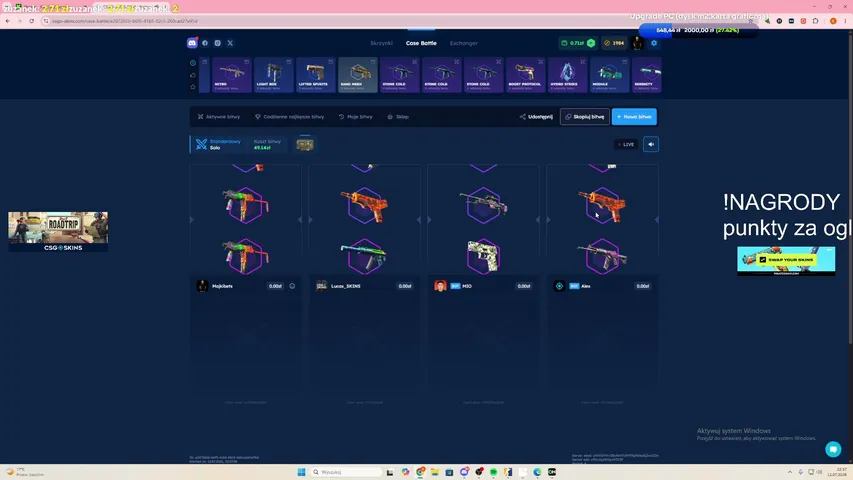Viewport: 853px width, 480px height.
Task: Mute the battle sound
Action: (x=651, y=144)
